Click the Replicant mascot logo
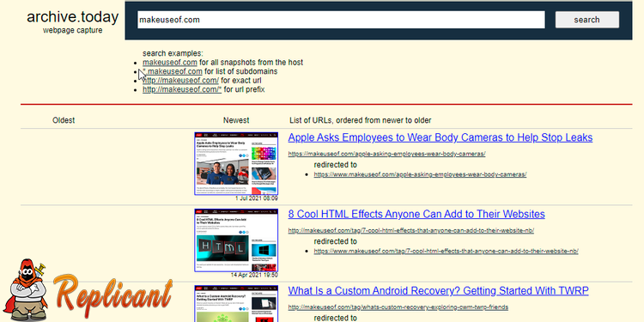This screenshot has height=322, width=644. click(88, 290)
